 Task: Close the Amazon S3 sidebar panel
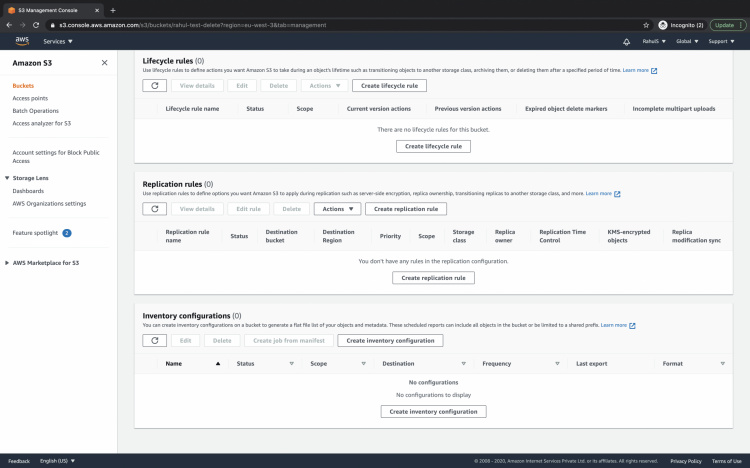click(x=105, y=62)
